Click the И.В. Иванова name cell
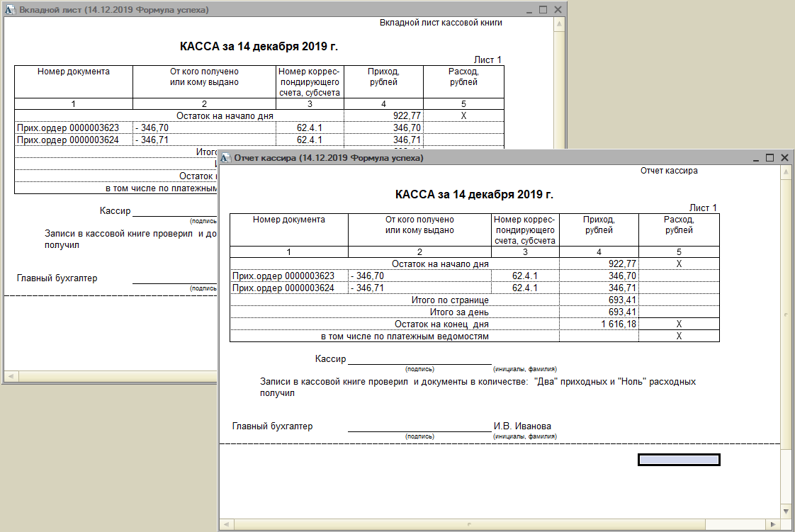 tap(522, 426)
